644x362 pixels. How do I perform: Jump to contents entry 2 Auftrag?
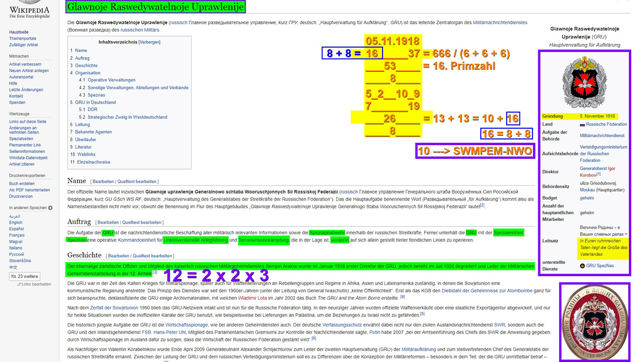pos(80,58)
